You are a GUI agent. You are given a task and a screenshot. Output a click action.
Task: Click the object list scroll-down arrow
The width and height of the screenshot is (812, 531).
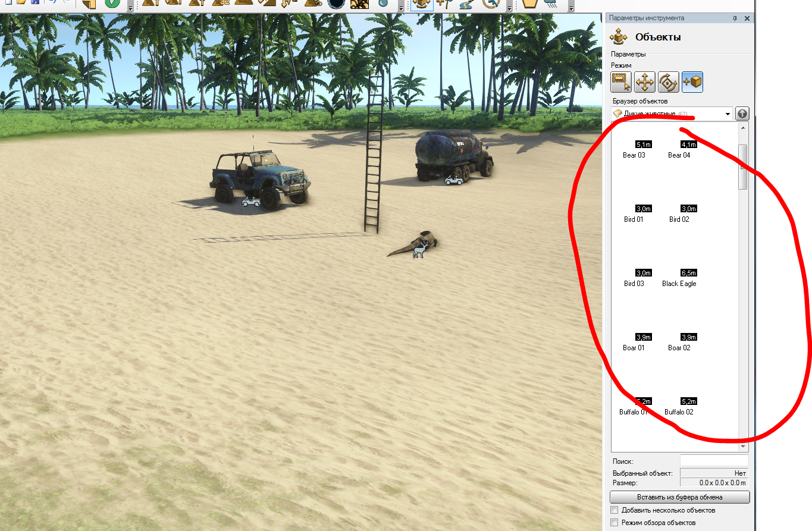742,446
